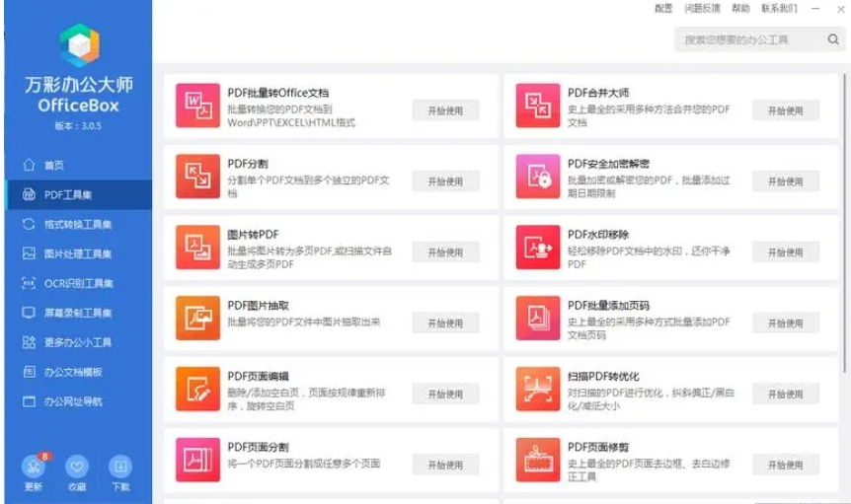Click 开始使用 for 扫描PDF转优化
This screenshot has height=504, width=851.
785,394
